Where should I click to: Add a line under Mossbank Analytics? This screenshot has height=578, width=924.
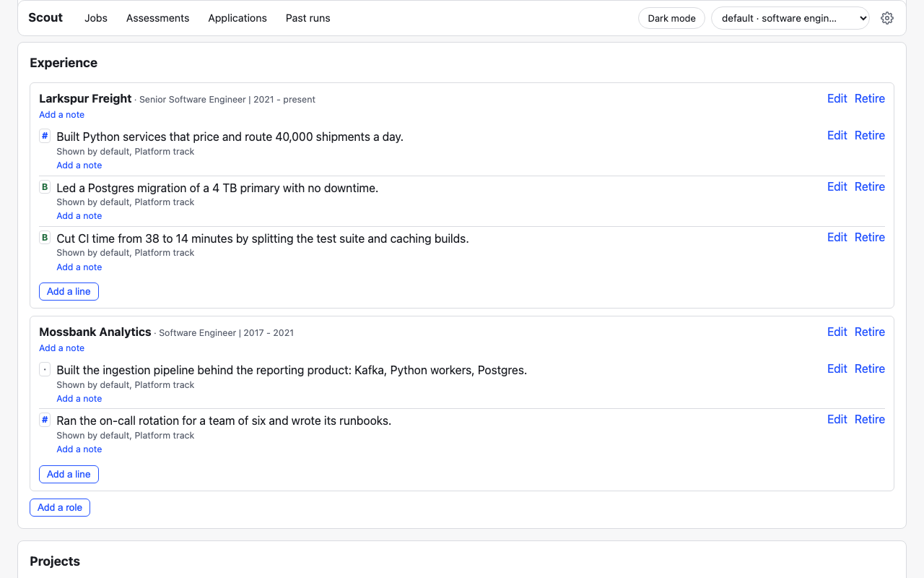pos(69,474)
